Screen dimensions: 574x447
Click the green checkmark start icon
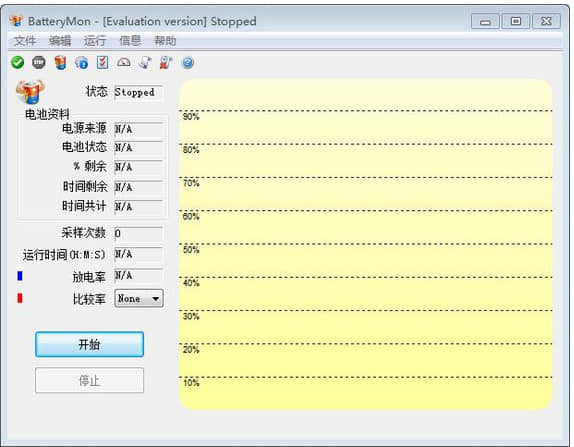17,63
